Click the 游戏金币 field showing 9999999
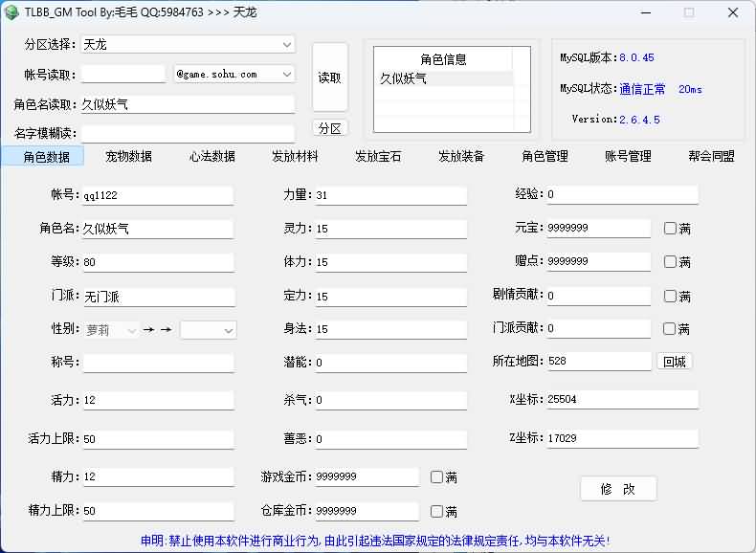This screenshot has height=553, width=756. pyautogui.click(x=367, y=476)
